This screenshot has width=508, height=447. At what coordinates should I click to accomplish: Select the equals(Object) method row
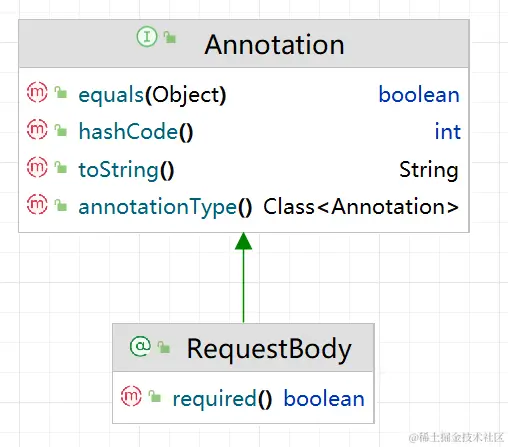point(244,94)
